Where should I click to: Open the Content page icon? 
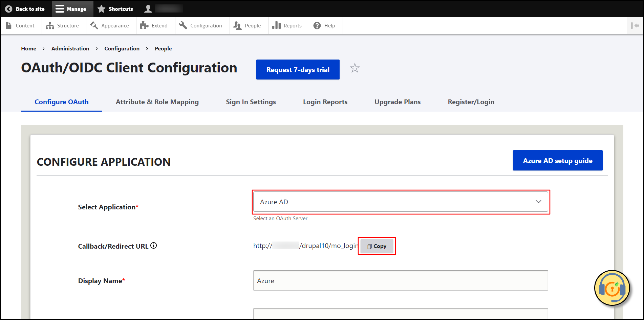tap(8, 25)
